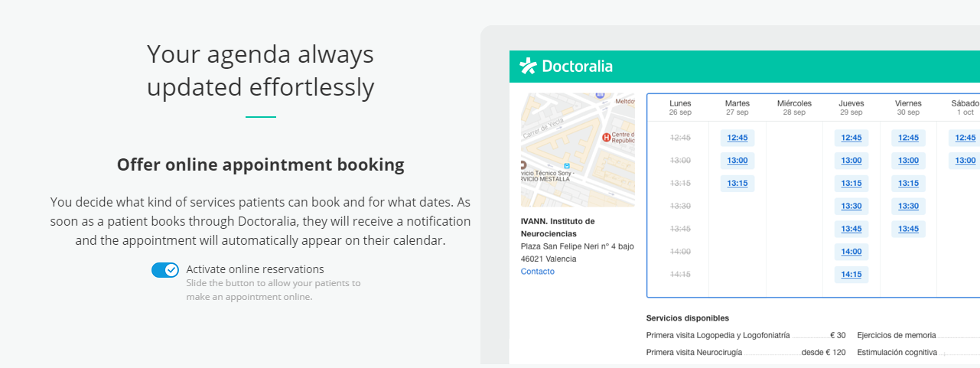Click the Ejercicios de memoria service

pos(896,335)
